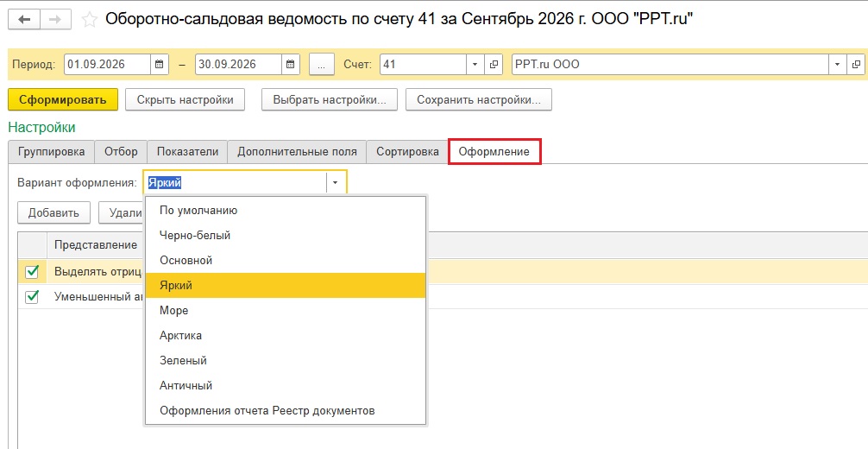Click the partially hidden Удалить button
This screenshot has width=868, height=449.
(122, 213)
